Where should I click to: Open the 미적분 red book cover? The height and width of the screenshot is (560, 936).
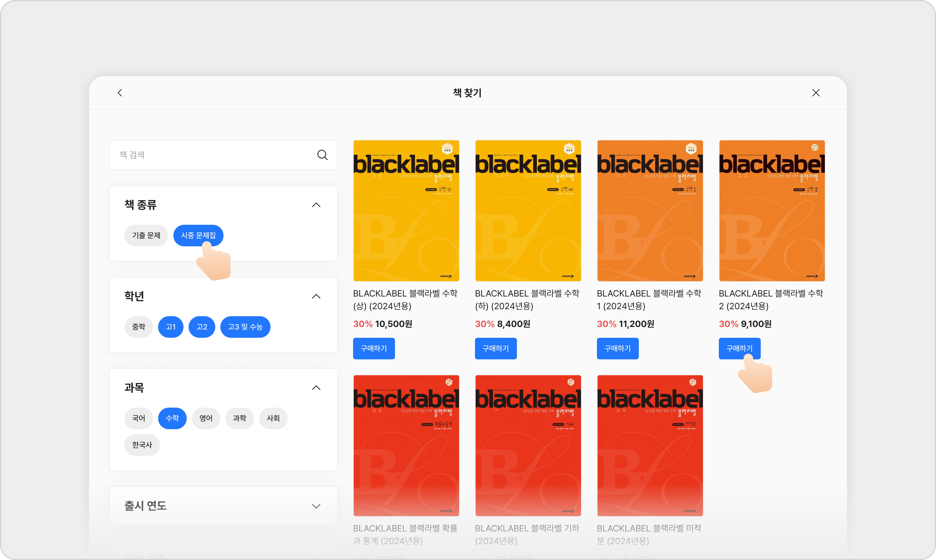(650, 446)
